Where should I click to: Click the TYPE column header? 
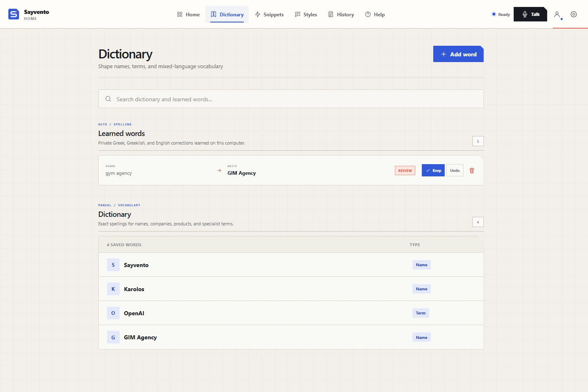[x=415, y=245]
